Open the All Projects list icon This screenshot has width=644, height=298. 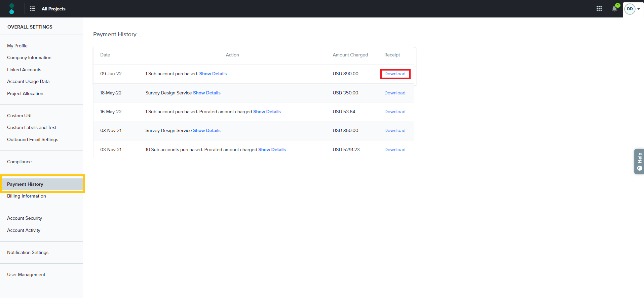point(33,9)
